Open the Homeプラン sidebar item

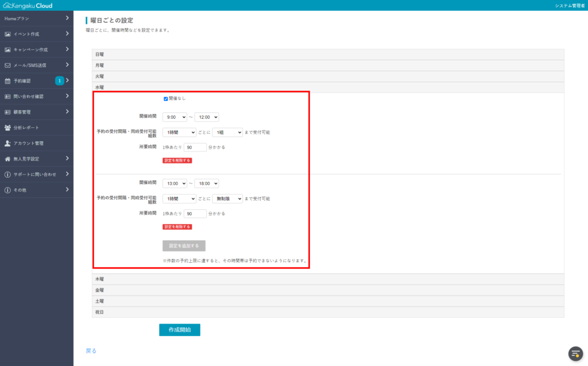tap(37, 18)
